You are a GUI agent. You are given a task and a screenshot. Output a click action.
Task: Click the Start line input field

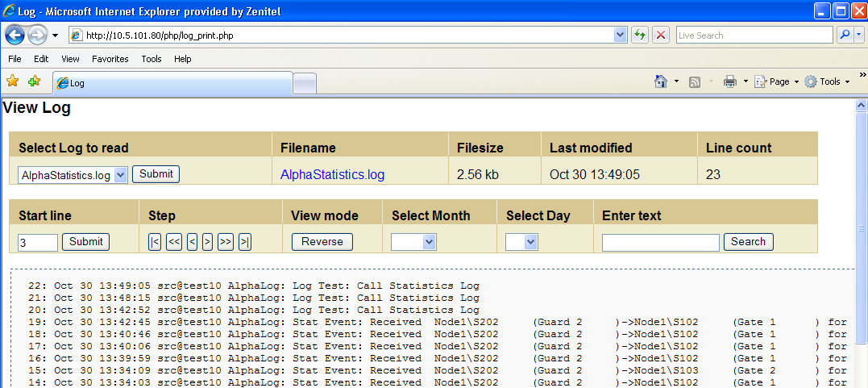(x=38, y=242)
